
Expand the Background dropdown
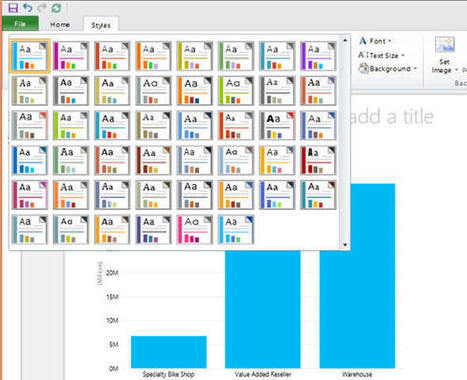pos(387,69)
